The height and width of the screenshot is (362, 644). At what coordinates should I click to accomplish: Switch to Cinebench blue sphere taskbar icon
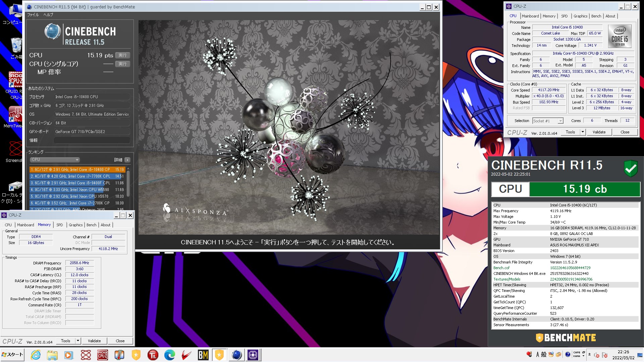coord(236,355)
